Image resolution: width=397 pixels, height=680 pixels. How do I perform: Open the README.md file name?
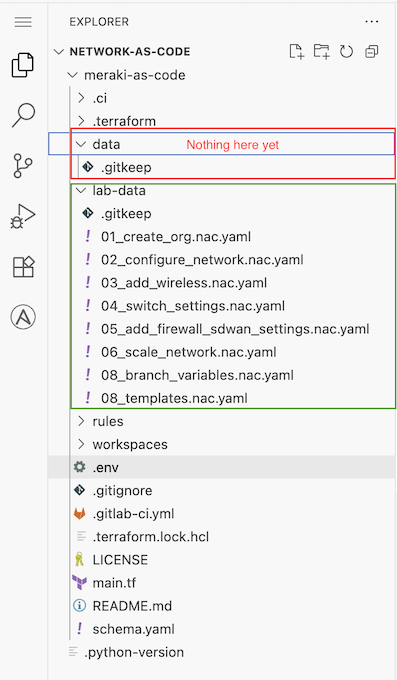coord(132,605)
